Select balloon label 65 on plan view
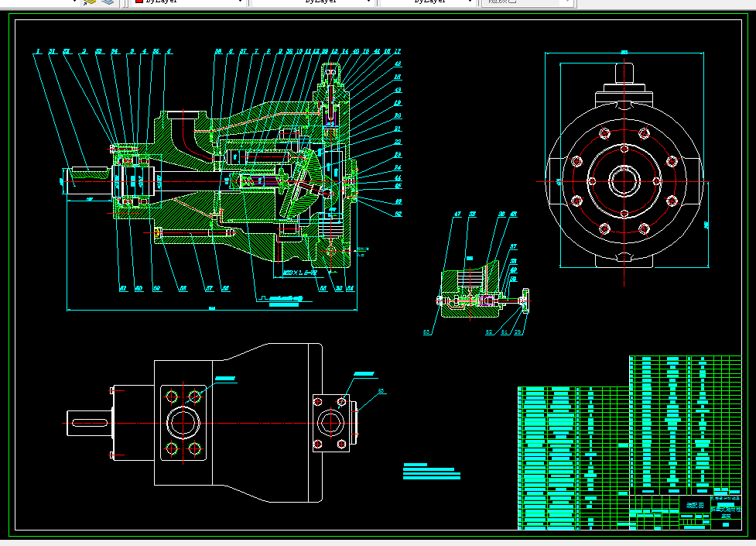The width and height of the screenshot is (756, 546). coord(381,391)
